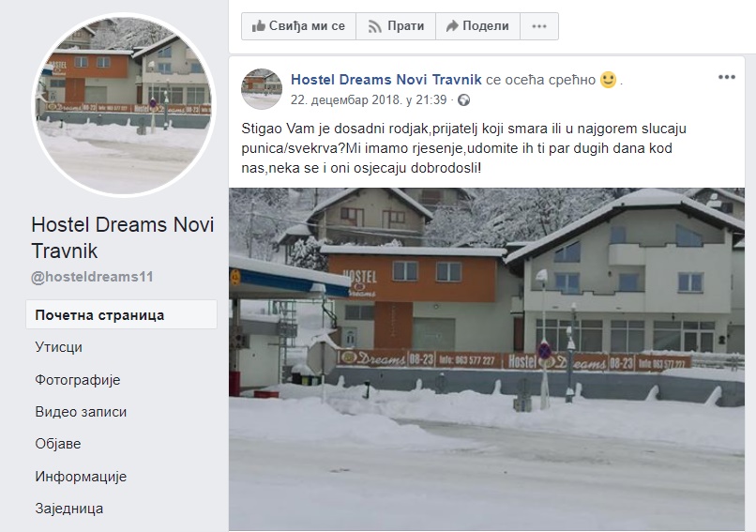Go to the Заједница section
This screenshot has width=756, height=532.
69,509
